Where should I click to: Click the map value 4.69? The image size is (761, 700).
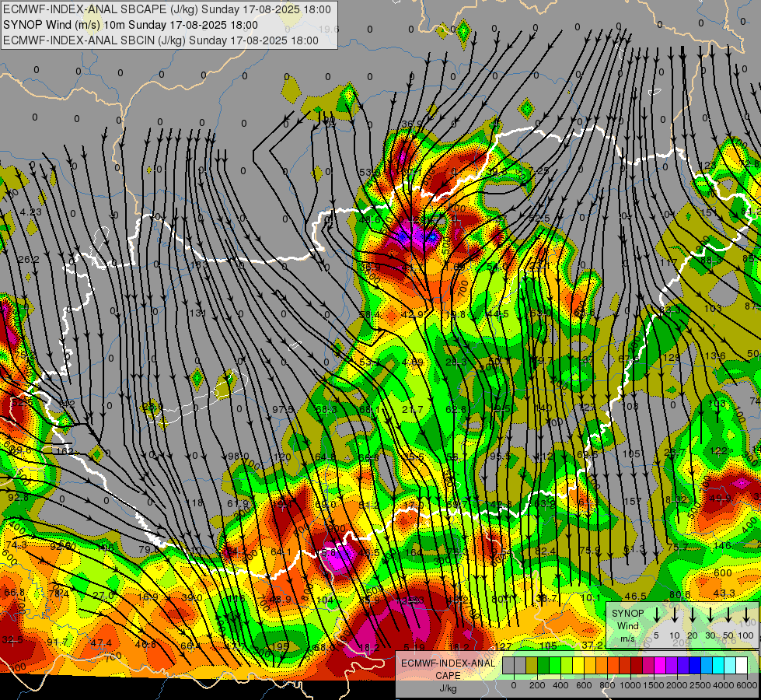tap(413, 362)
